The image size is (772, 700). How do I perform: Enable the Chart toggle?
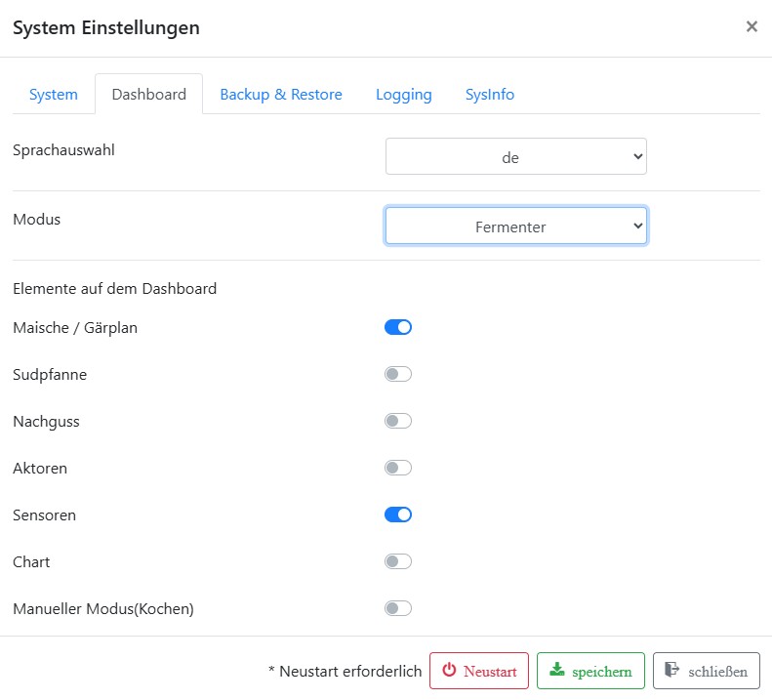(x=398, y=561)
